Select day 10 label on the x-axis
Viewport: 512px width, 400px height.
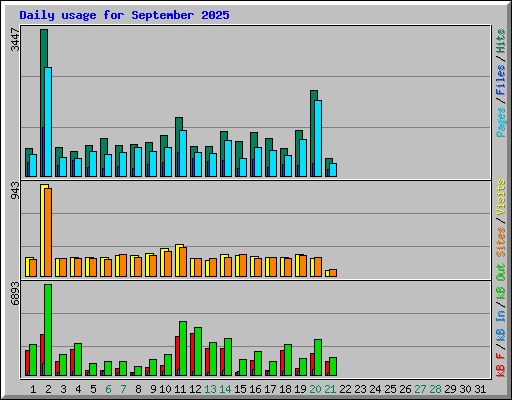[x=165, y=389]
